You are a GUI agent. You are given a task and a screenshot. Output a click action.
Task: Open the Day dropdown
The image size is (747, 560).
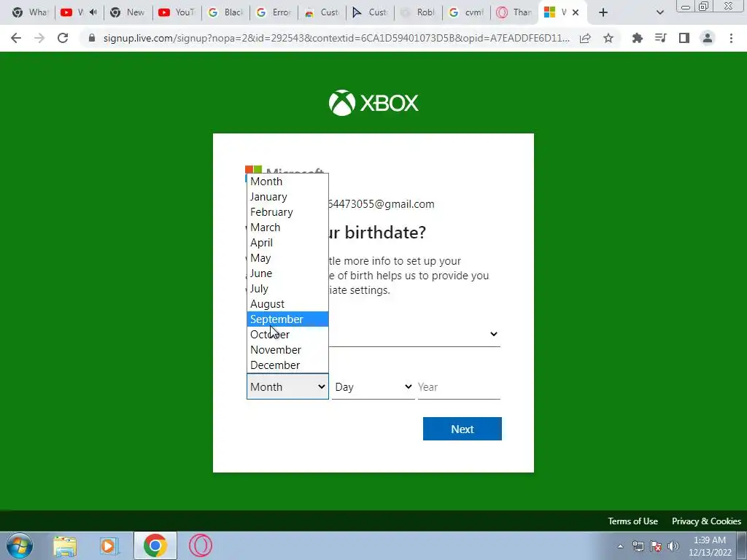pyautogui.click(x=373, y=386)
